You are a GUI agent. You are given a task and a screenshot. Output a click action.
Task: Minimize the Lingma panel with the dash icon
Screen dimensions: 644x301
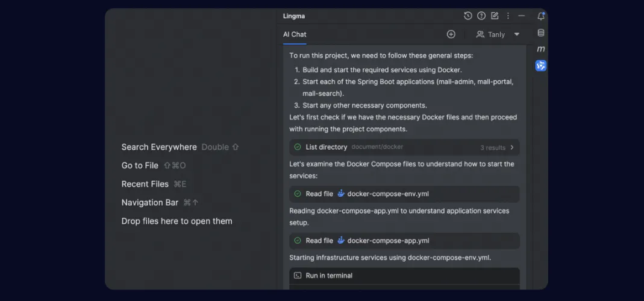[x=522, y=16]
